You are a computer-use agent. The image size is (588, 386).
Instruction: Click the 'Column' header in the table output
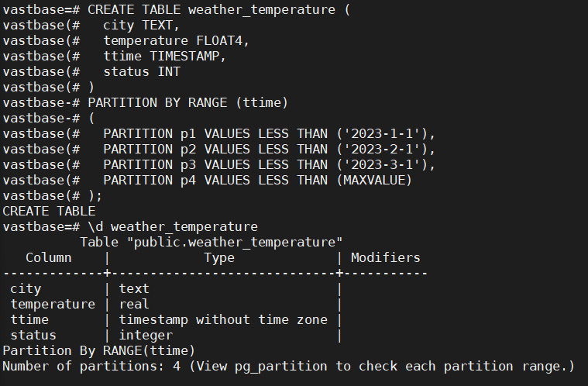point(49,257)
